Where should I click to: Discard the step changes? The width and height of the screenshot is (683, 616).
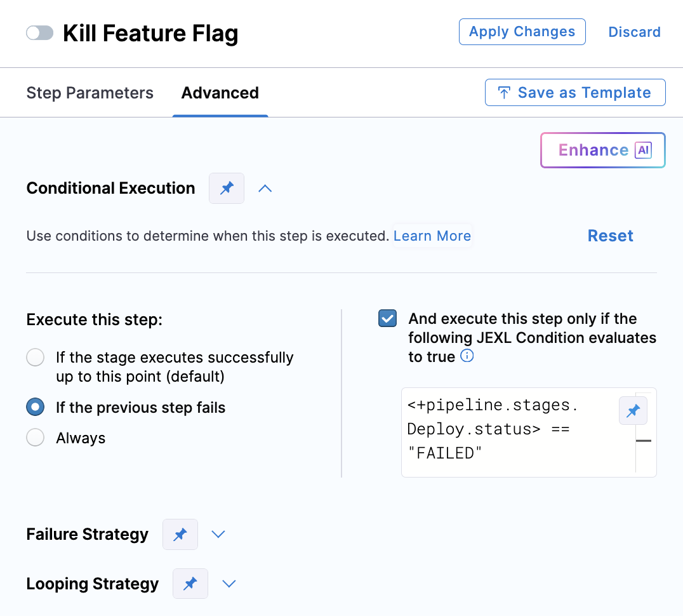(x=634, y=32)
